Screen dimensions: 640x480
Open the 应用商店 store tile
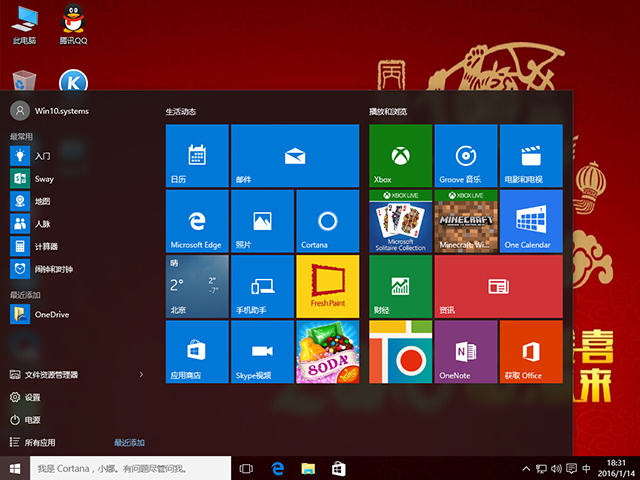tap(196, 351)
